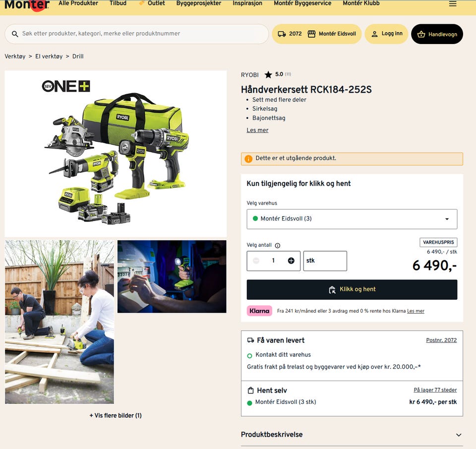The width and height of the screenshot is (476, 449).
Task: Click the stk unit field
Action: click(325, 261)
